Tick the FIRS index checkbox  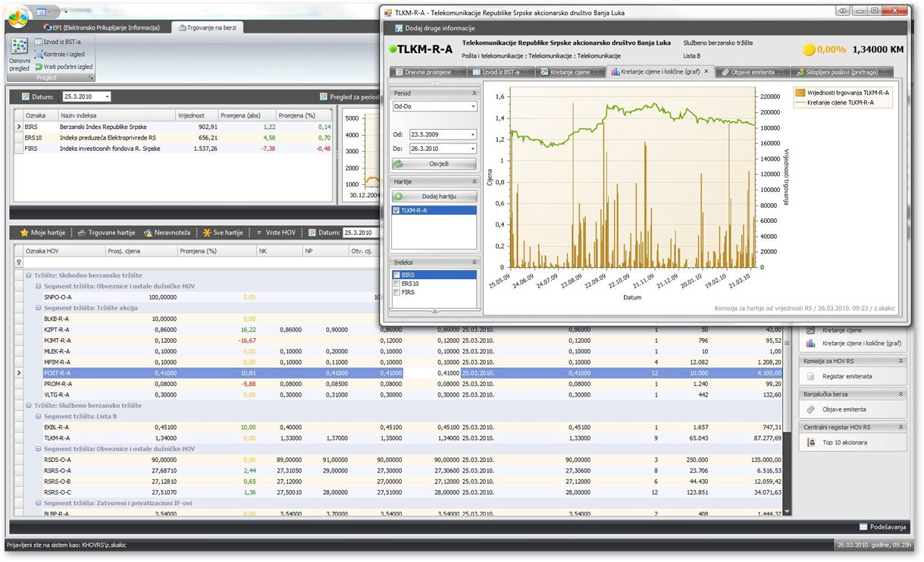(x=396, y=292)
